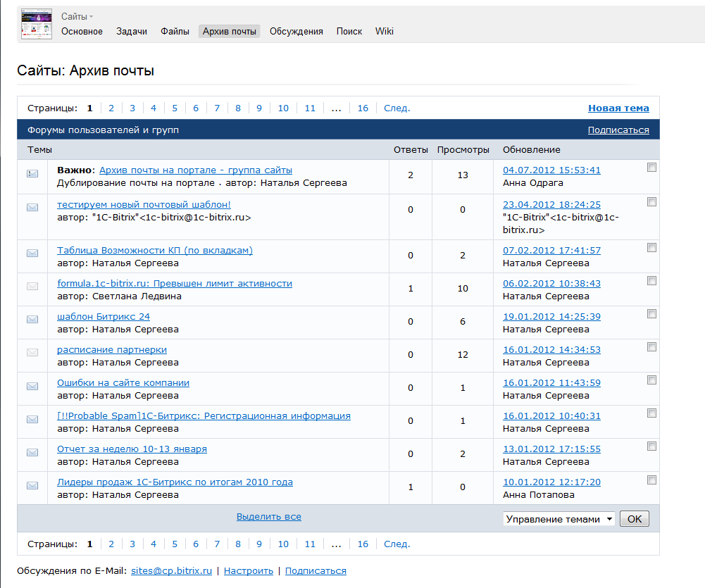The width and height of the screenshot is (705, 588).
Task: Check the box for topic updated 04.07.2012
Action: [x=651, y=167]
